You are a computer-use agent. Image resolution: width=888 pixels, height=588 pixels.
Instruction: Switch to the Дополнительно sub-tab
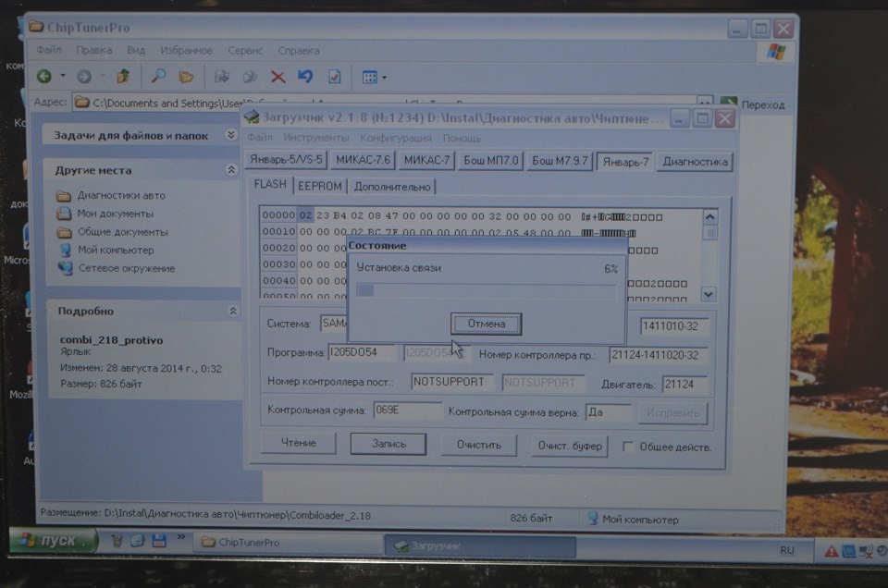[392, 187]
